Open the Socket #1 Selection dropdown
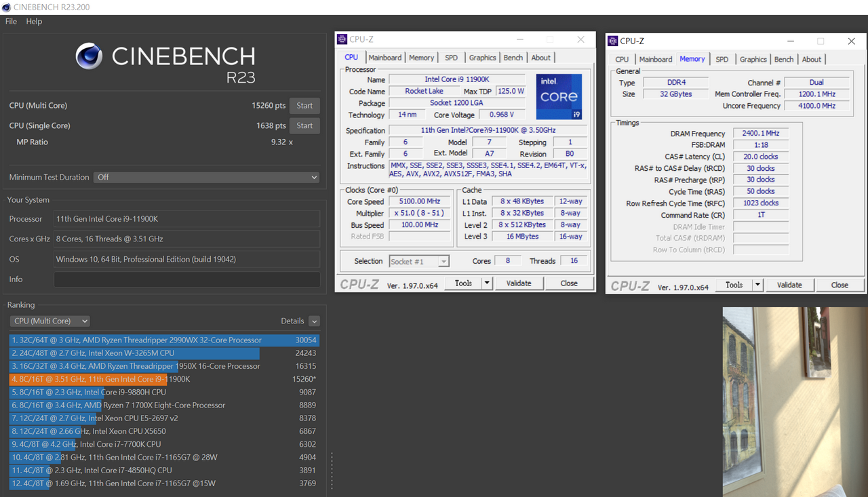The image size is (868, 497). click(x=419, y=261)
